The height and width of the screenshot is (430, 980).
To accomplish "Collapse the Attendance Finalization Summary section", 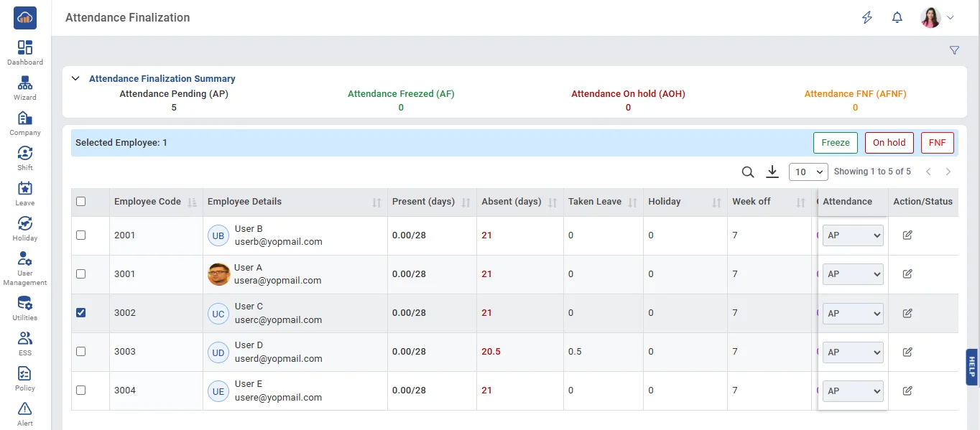I will pos(75,79).
